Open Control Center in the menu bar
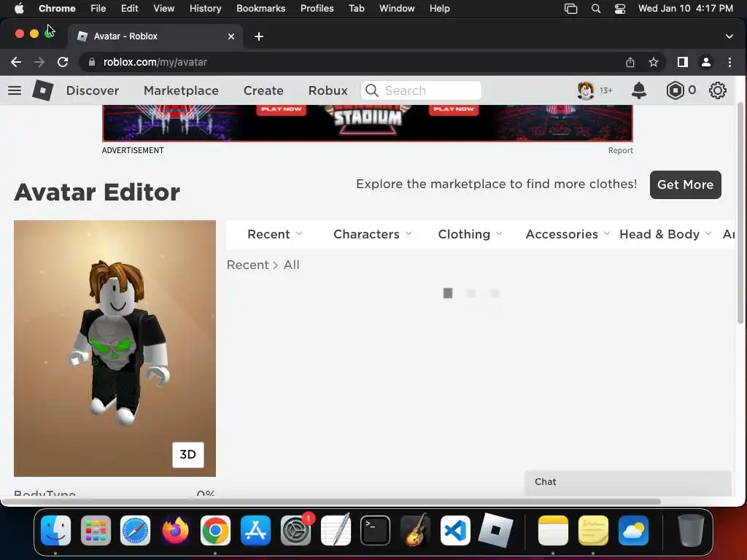 coord(620,9)
